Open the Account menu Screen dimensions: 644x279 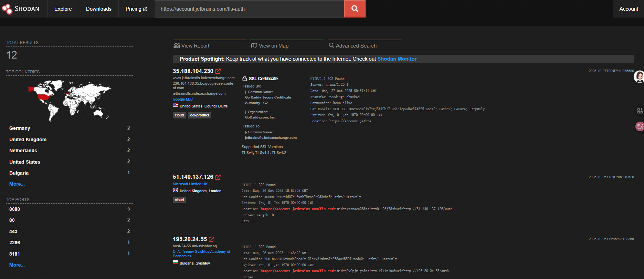point(628,9)
